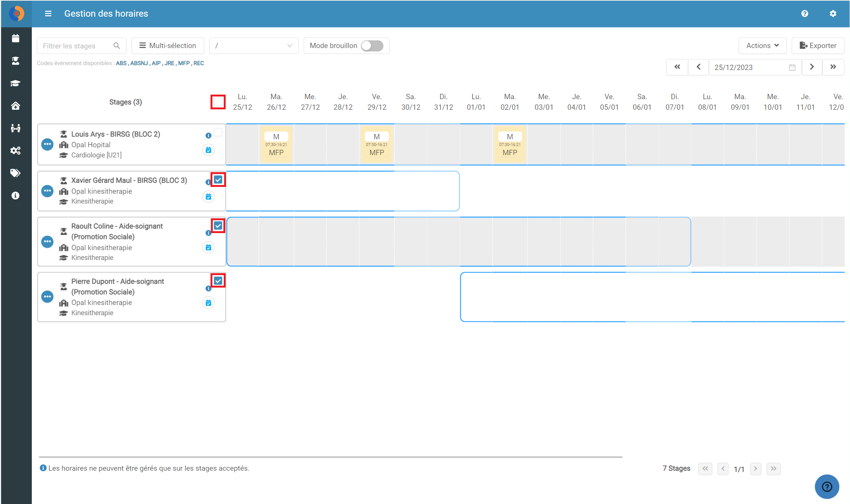Check the Louis Arys stage checkbox
Viewport: 850px width, 504px height.
tap(218, 132)
